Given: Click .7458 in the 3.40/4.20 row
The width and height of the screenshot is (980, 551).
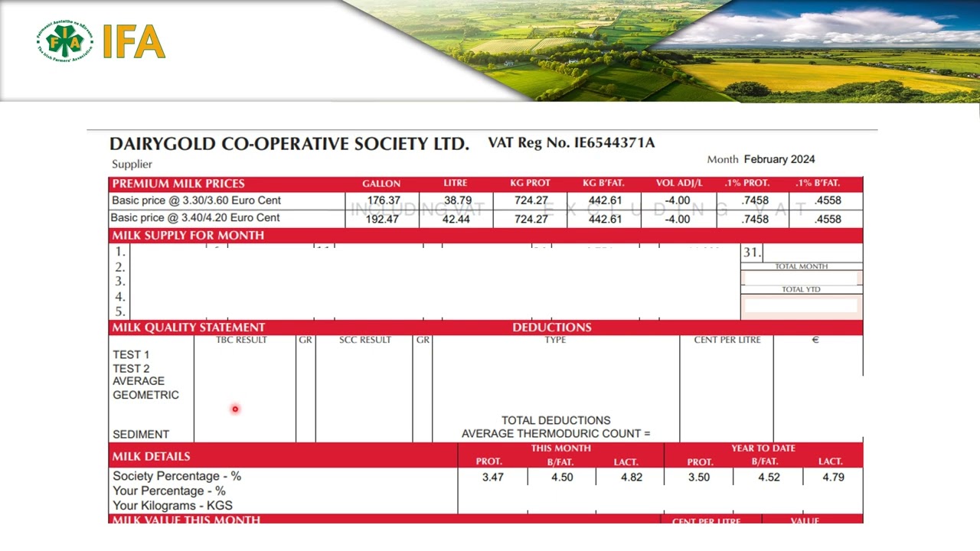Looking at the screenshot, I should point(755,219).
